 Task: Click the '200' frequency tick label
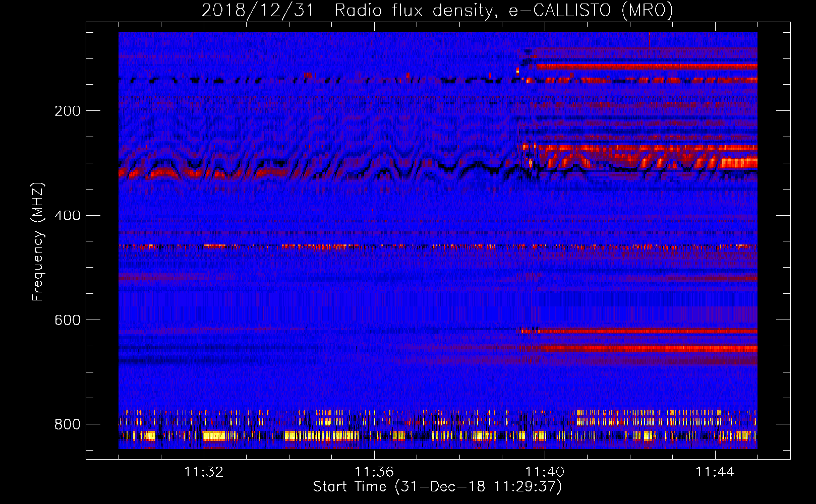(67, 111)
